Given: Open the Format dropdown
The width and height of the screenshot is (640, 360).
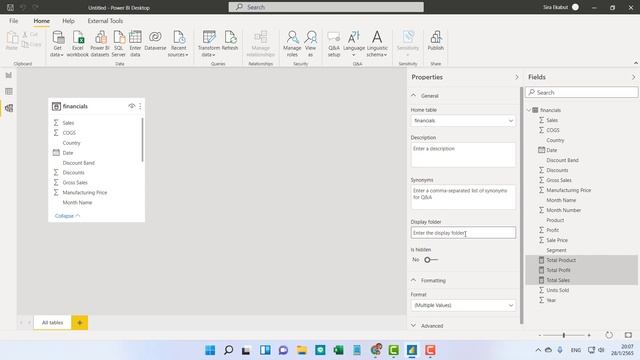Looking at the screenshot, I should click(x=463, y=305).
